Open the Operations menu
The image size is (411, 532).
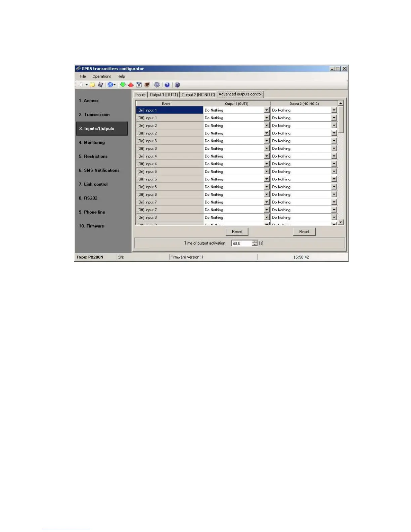(x=101, y=77)
